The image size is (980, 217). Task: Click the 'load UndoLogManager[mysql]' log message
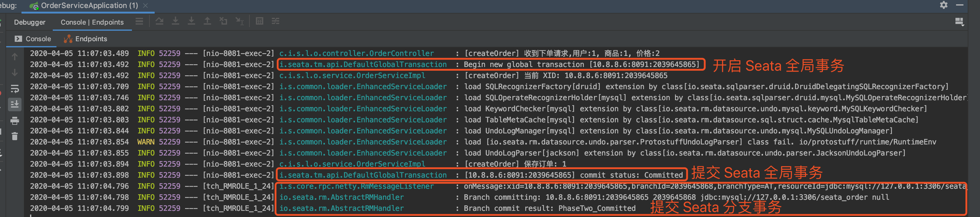[678, 131]
